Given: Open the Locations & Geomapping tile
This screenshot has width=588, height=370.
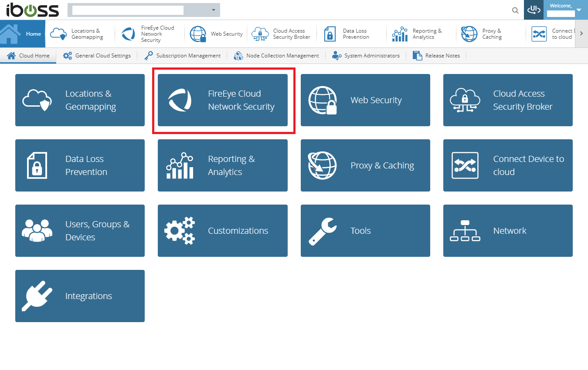Looking at the screenshot, I should [80, 100].
